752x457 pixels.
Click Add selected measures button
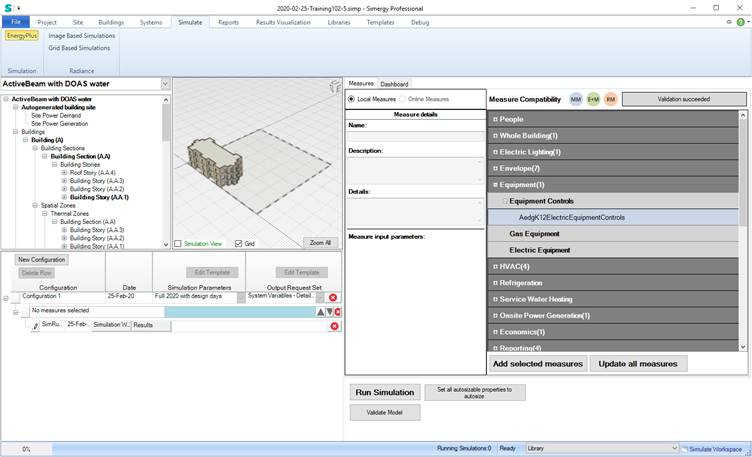(538, 364)
